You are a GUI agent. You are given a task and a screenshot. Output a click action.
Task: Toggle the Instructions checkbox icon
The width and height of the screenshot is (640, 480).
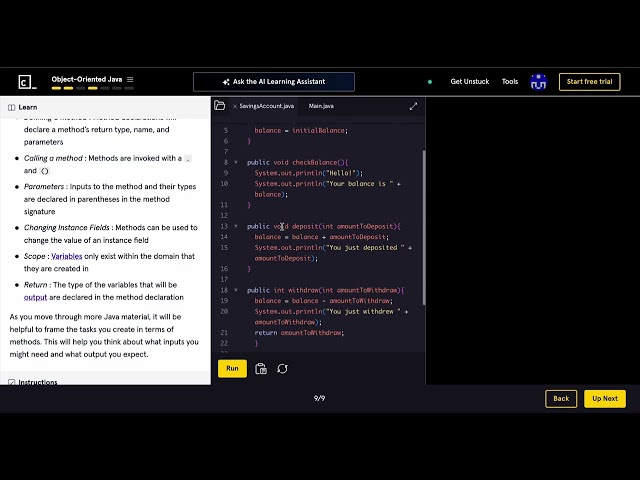coord(11,382)
